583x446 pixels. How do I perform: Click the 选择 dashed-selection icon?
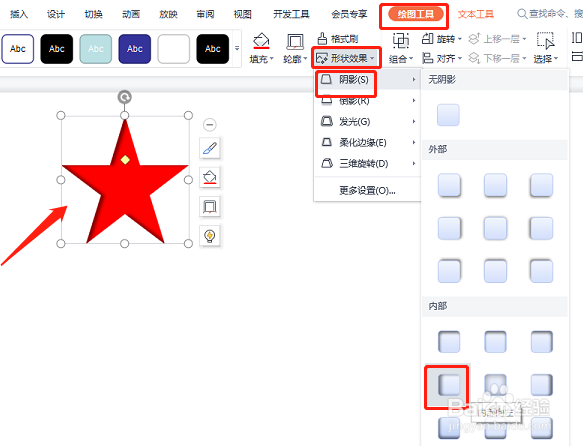click(x=545, y=41)
